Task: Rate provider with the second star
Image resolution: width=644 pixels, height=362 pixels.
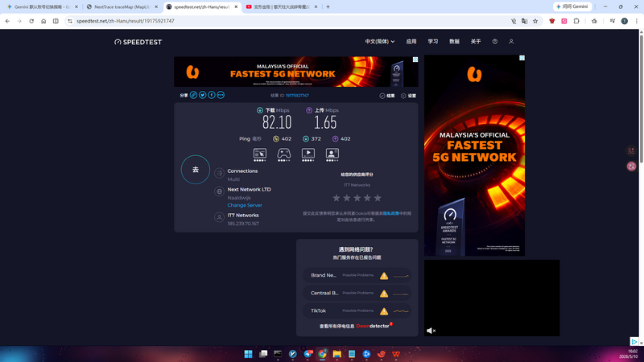Action: pyautogui.click(x=347, y=198)
